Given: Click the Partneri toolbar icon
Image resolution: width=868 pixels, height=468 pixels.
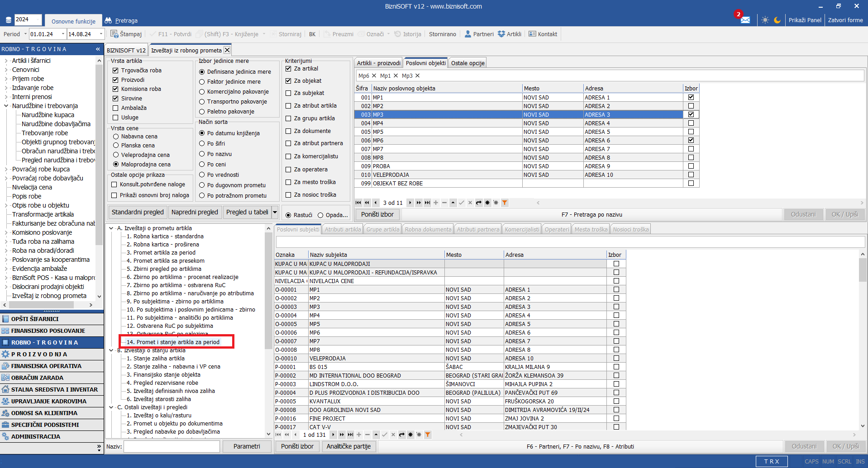Looking at the screenshot, I should coord(468,34).
